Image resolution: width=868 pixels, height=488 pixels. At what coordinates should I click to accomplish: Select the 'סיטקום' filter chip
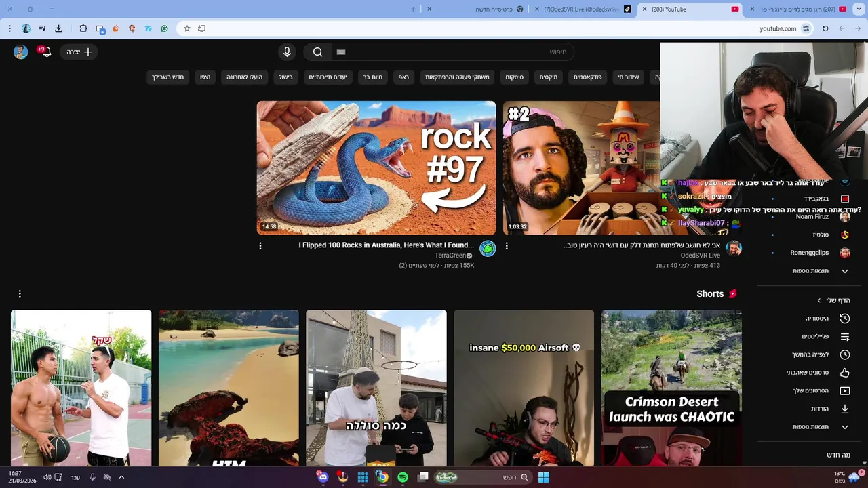pos(514,77)
